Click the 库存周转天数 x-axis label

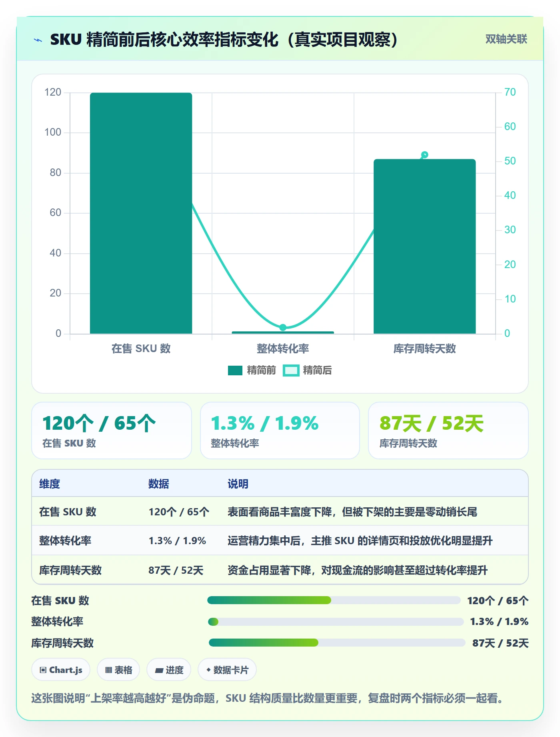pos(424,348)
